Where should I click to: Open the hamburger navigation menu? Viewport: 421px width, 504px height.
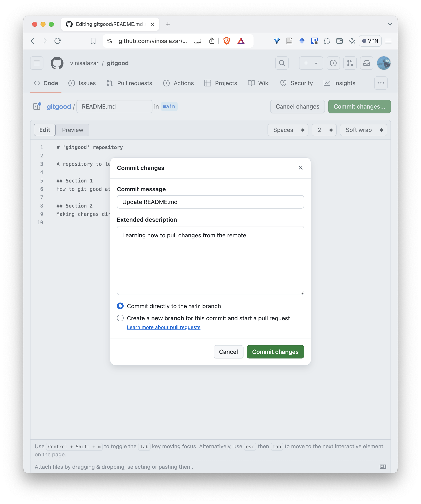[37, 63]
